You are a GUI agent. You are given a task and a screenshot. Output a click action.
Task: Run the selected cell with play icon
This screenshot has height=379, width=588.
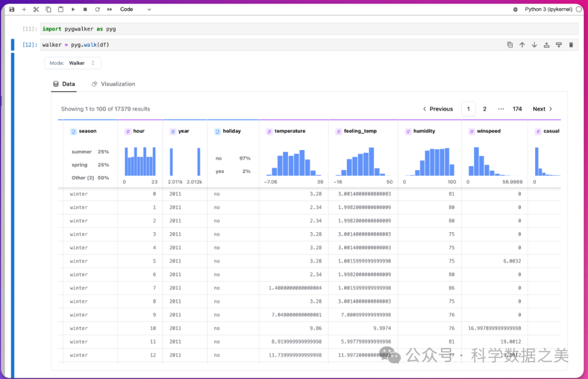73,9
